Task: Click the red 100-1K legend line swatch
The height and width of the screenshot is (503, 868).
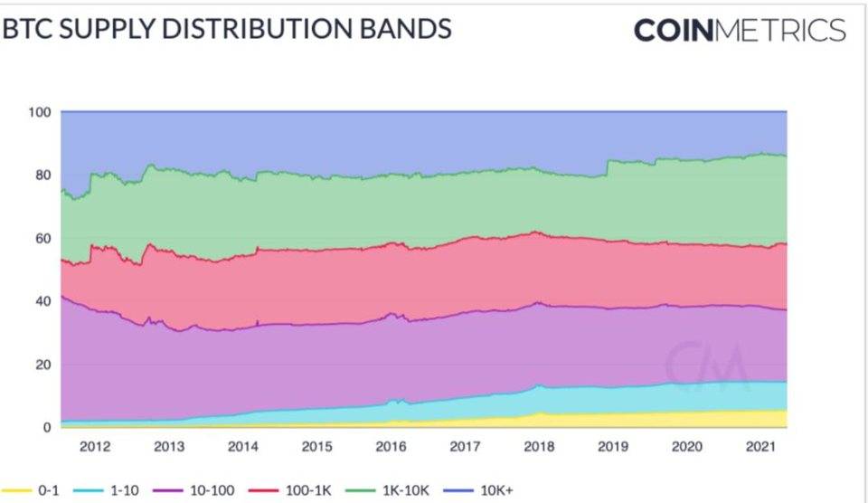Action: tap(260, 489)
